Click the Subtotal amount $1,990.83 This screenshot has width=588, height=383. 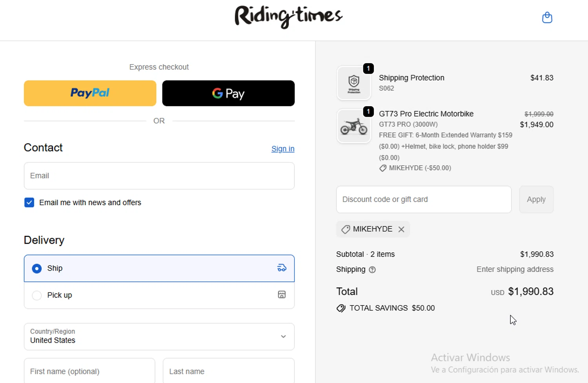point(537,254)
